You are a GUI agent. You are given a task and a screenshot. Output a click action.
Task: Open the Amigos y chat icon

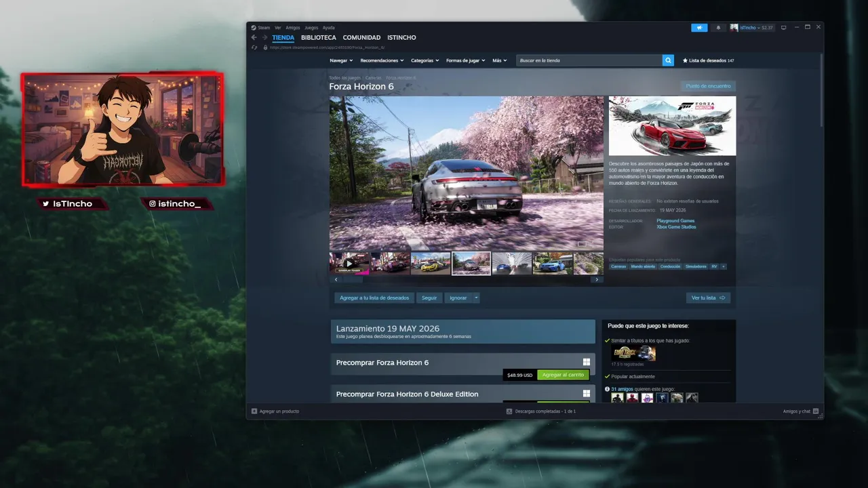coord(816,411)
